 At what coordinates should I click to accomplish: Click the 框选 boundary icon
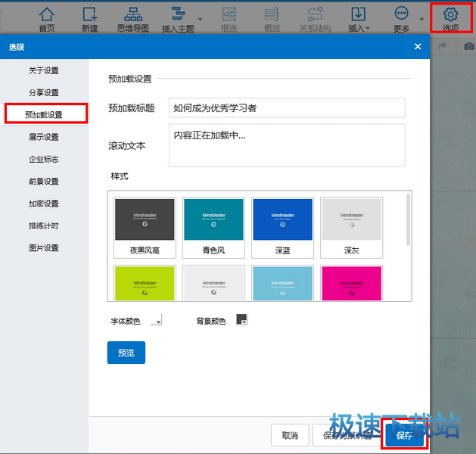tap(229, 19)
